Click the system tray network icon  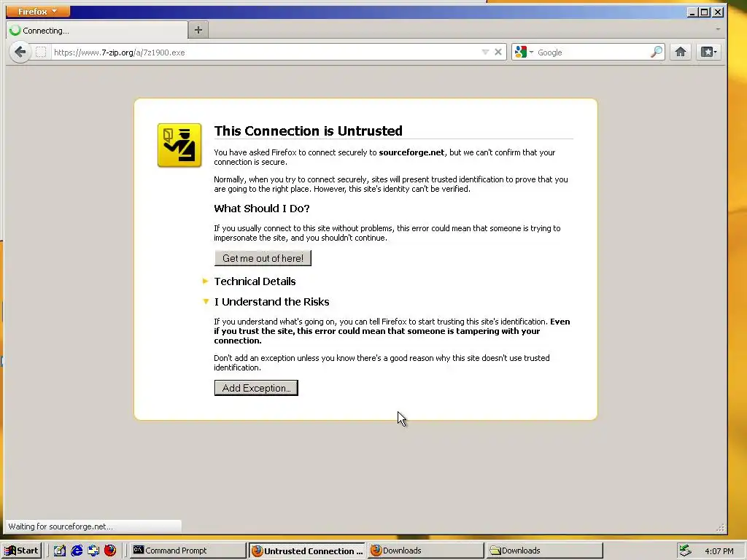pyautogui.click(x=685, y=551)
